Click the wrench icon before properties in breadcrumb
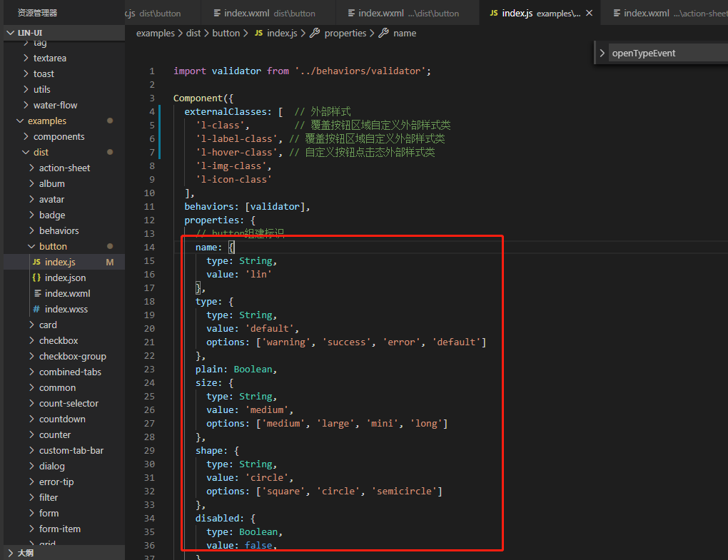The height and width of the screenshot is (560, 728). pos(315,33)
